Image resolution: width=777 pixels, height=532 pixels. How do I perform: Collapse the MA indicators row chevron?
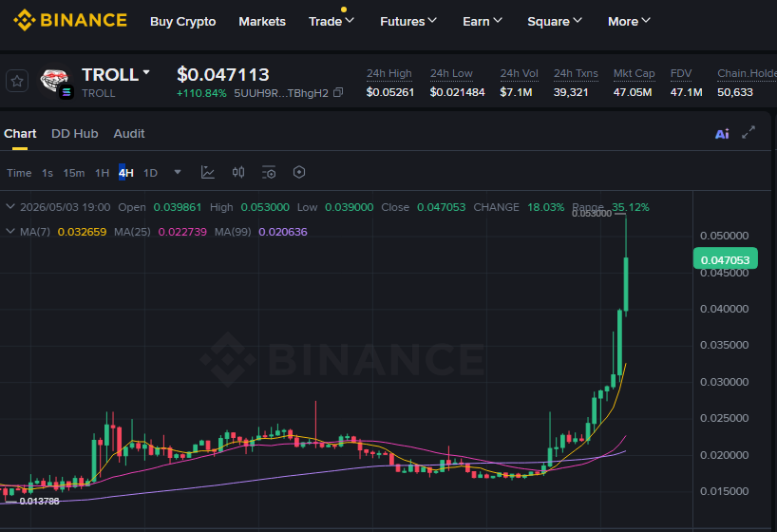click(x=9, y=231)
